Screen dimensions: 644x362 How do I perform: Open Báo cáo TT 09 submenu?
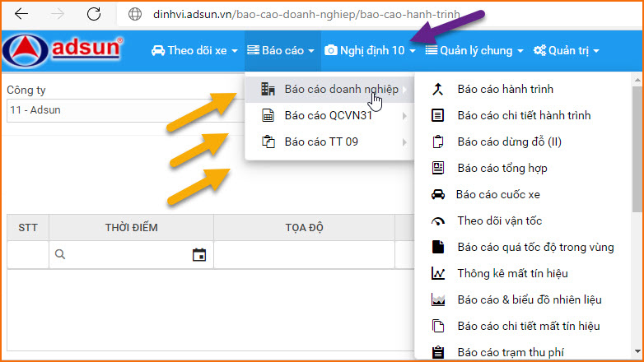pos(321,142)
